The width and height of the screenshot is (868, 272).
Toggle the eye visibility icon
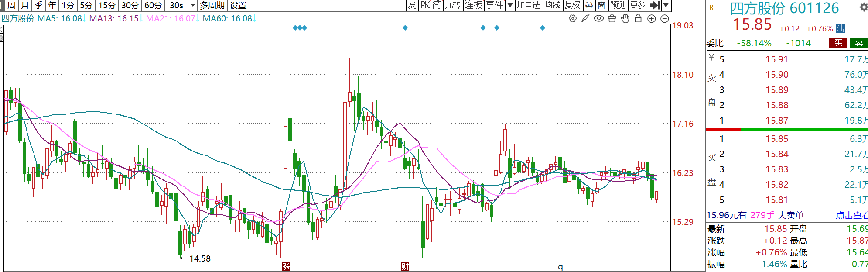(x=599, y=18)
